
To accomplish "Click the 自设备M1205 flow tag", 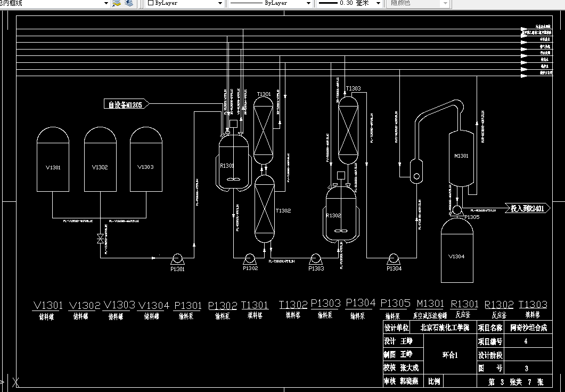I will 126,104.
